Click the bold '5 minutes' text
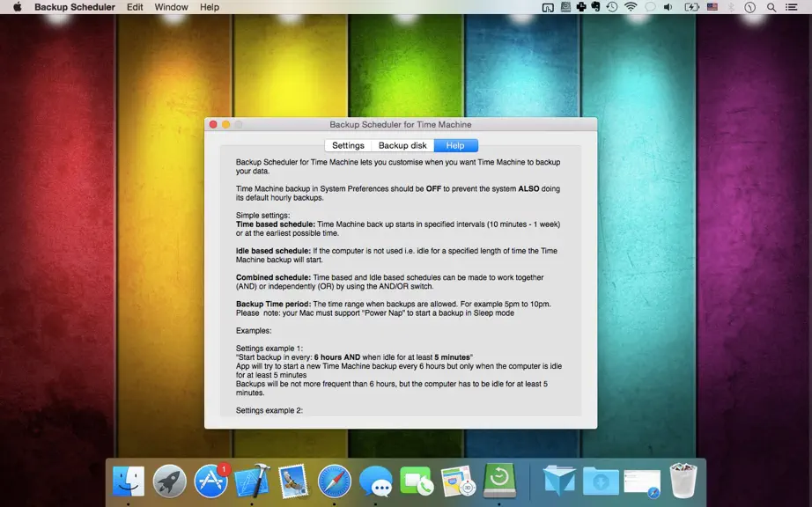The width and height of the screenshot is (812, 507). coord(452,357)
